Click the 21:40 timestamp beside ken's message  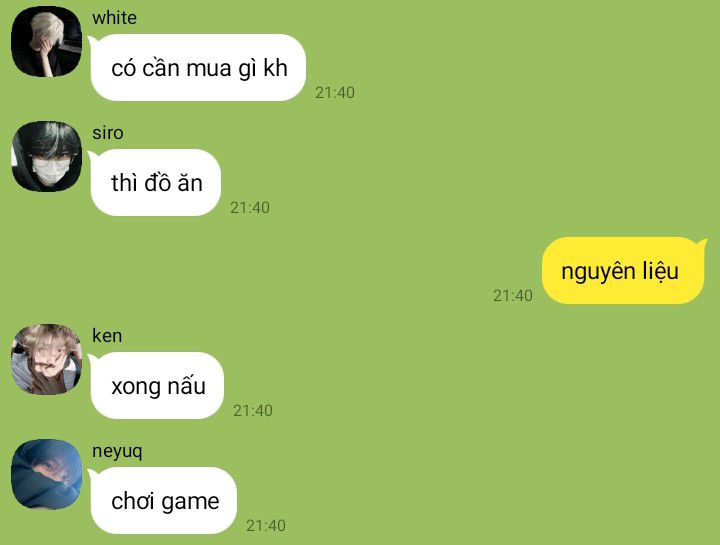(253, 411)
